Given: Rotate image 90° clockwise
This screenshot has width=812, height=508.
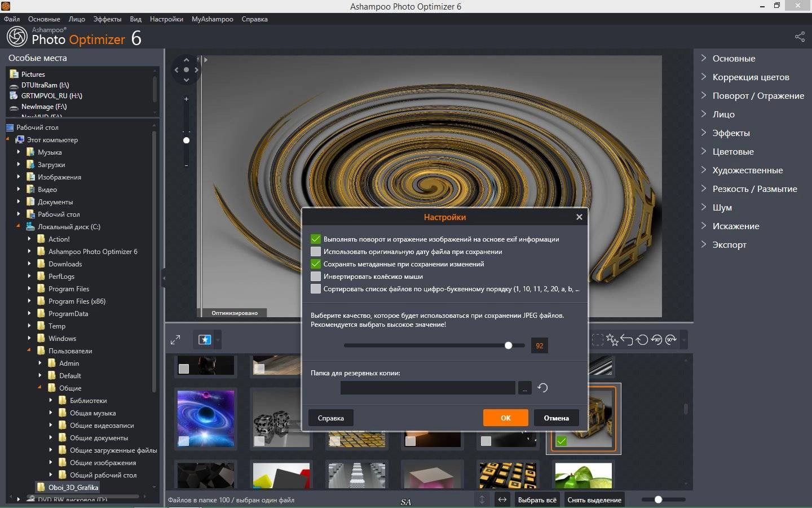Looking at the screenshot, I should [671, 340].
